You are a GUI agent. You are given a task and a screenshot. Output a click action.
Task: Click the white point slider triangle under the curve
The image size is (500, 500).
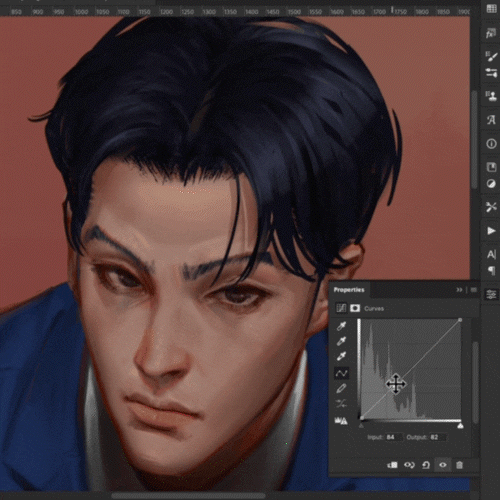pos(460,426)
